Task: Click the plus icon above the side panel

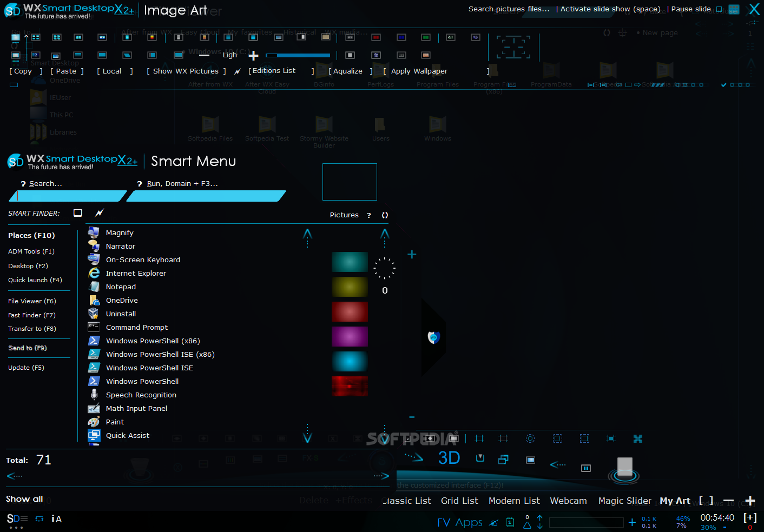Action: click(x=412, y=254)
